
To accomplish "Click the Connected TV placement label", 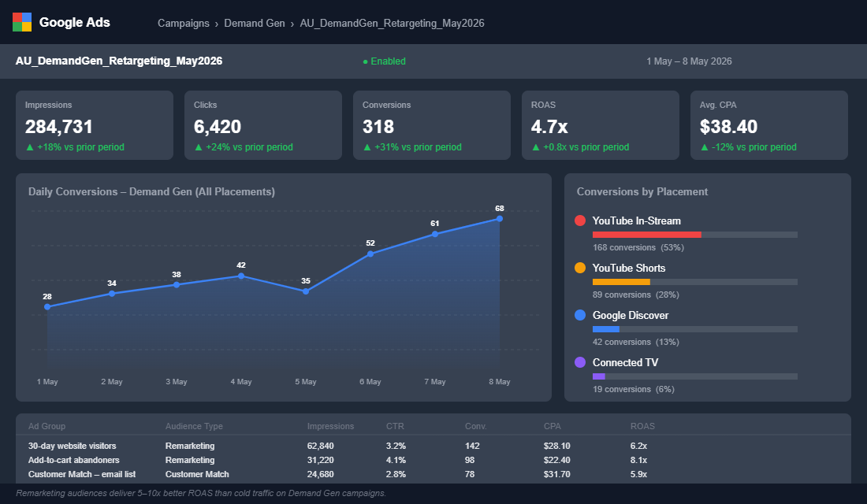I will click(x=625, y=362).
